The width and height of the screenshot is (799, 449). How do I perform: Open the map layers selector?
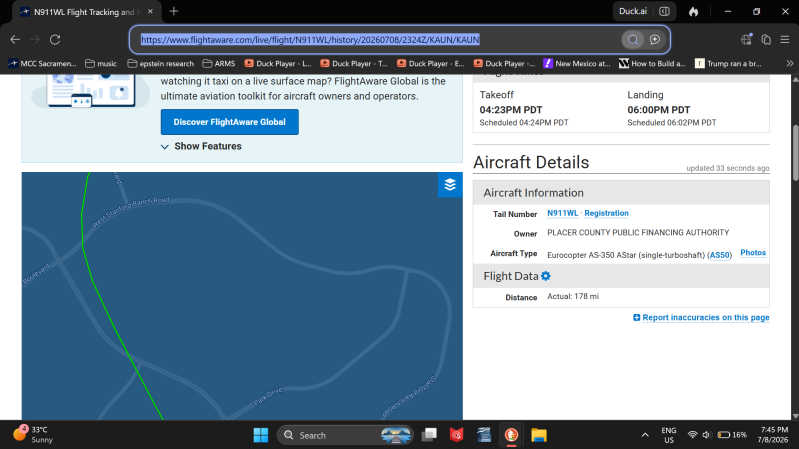click(x=450, y=184)
